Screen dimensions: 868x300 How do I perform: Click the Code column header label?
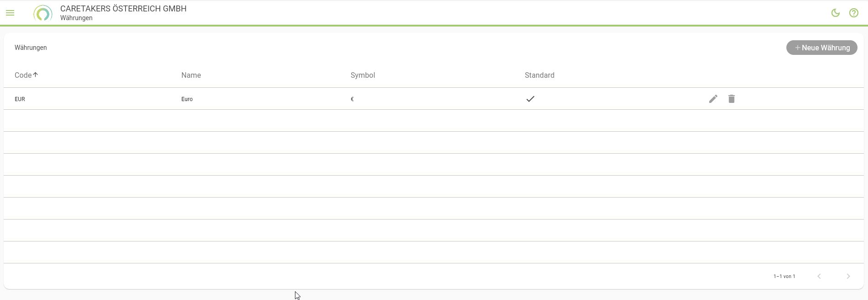tap(23, 75)
